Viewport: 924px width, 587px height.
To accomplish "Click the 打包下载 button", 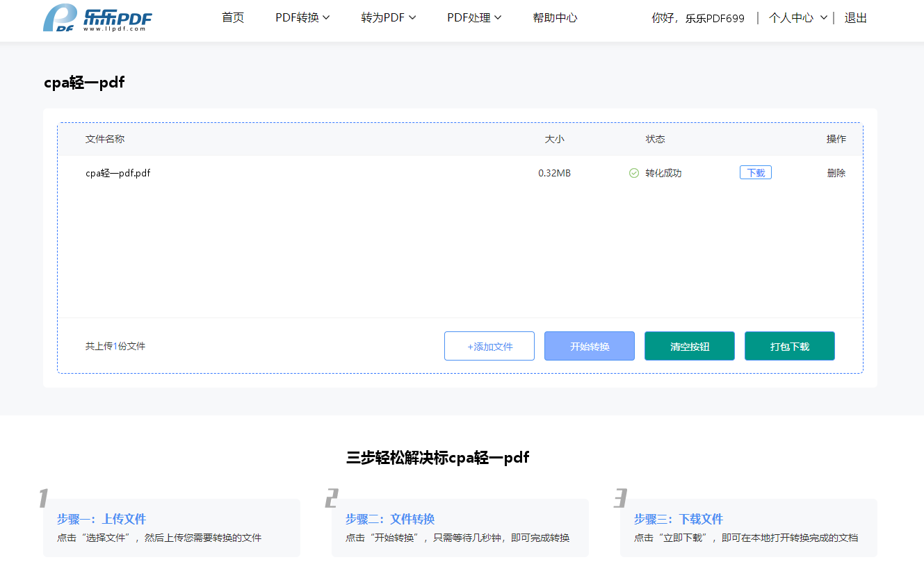I will point(790,346).
